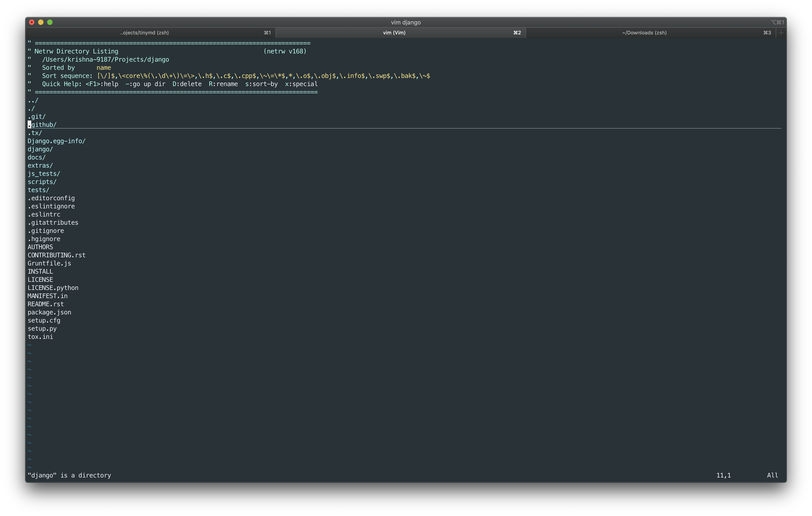812x516 pixels.
Task: Open the docs/ directory
Action: (x=36, y=157)
